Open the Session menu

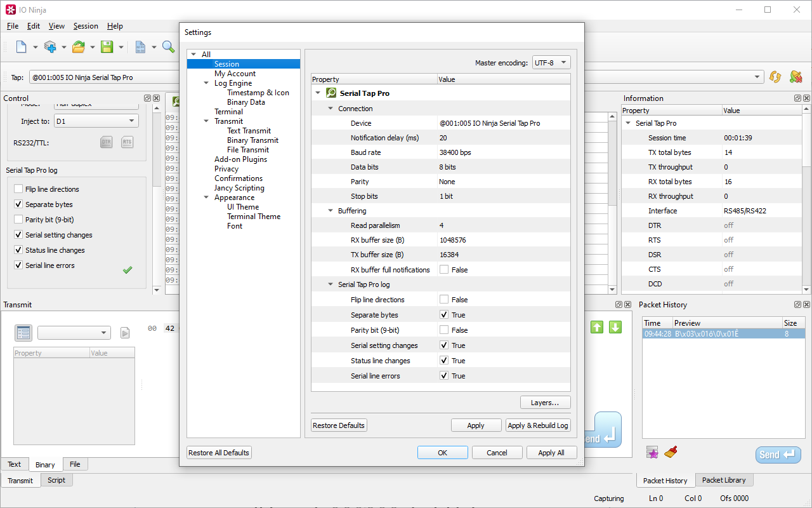pos(86,26)
